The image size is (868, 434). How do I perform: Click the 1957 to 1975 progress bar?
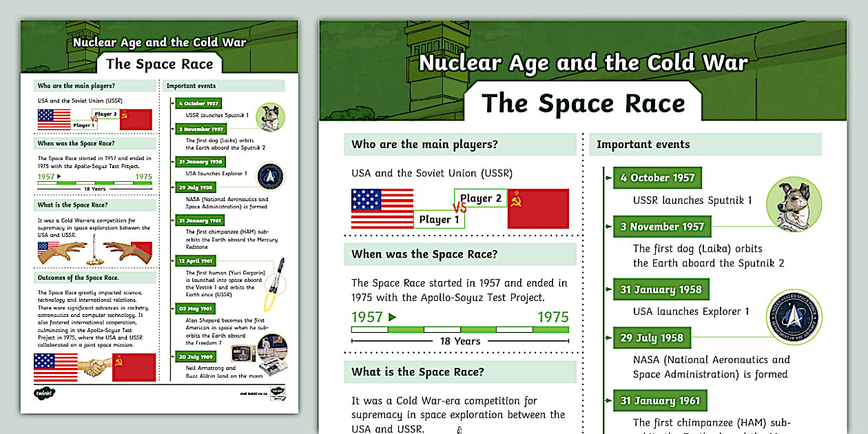[x=459, y=329]
